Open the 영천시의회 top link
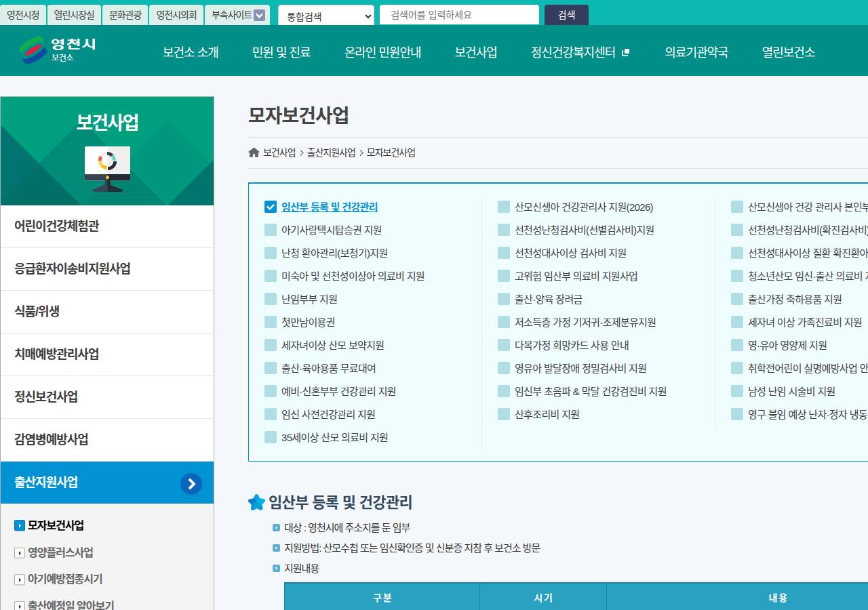The height and width of the screenshot is (610, 868). pos(176,15)
